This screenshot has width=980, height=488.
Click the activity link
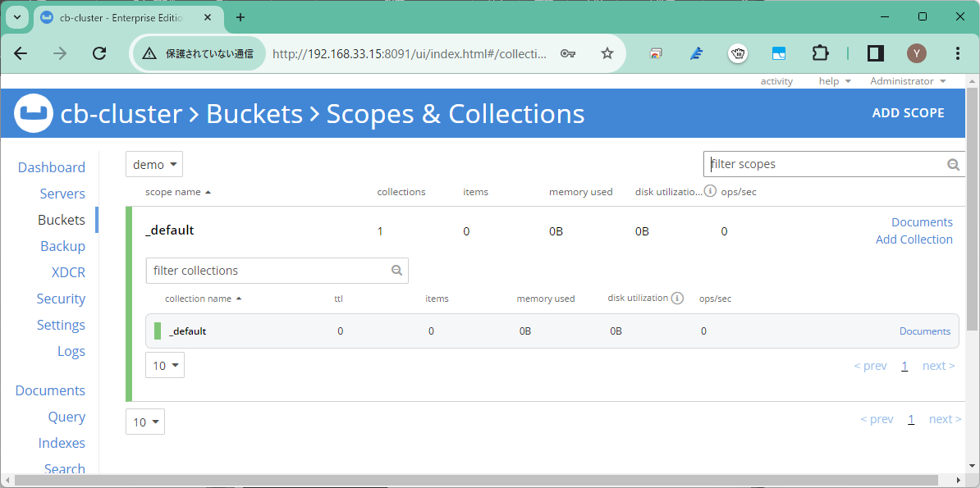coord(776,81)
